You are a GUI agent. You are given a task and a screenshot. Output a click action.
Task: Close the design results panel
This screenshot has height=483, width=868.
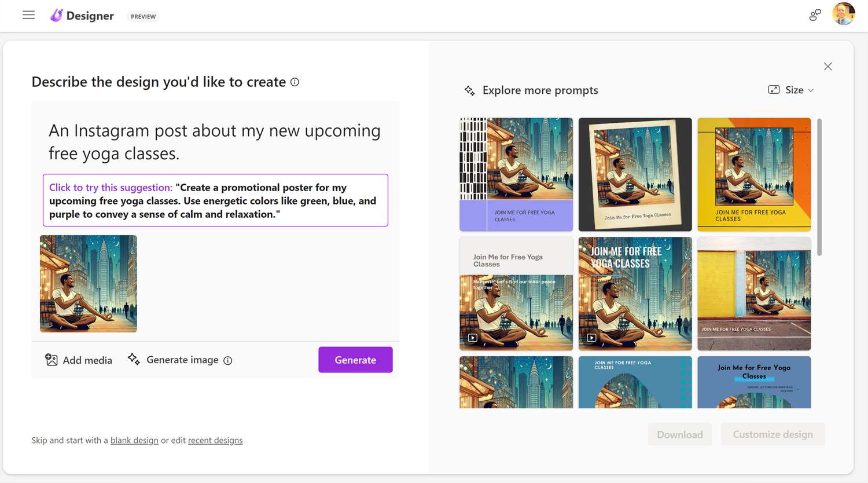click(827, 67)
